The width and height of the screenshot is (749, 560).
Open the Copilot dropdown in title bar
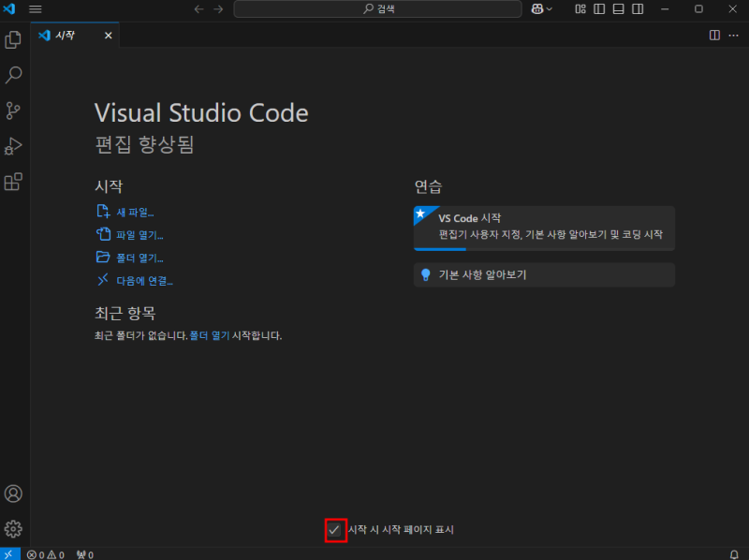pyautogui.click(x=541, y=8)
